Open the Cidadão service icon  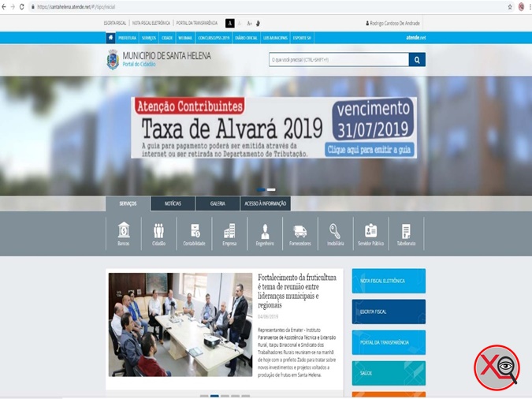point(159,233)
